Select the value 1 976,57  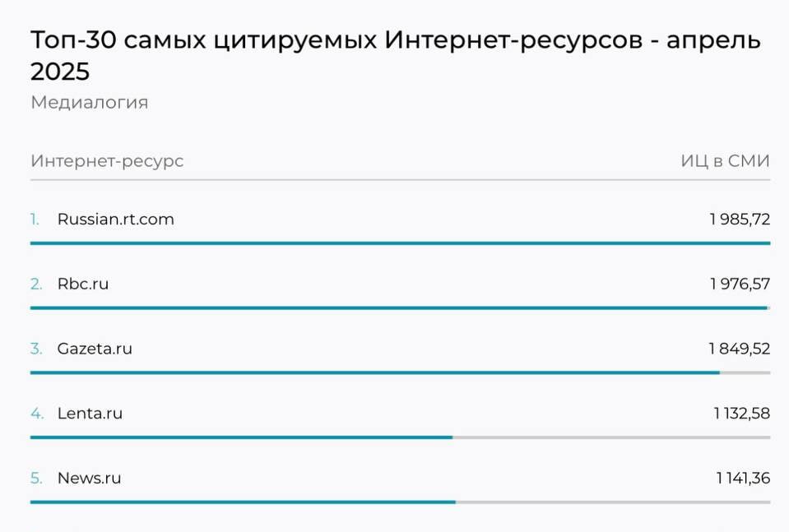click(x=740, y=285)
